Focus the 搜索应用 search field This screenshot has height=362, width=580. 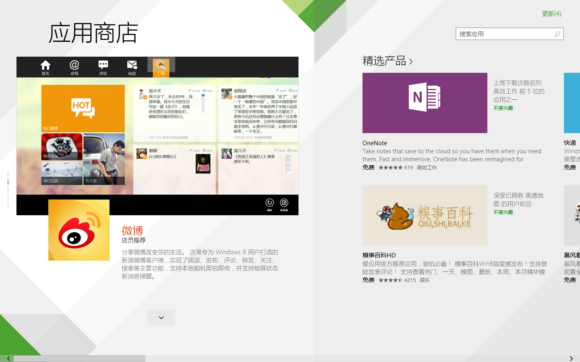[509, 34]
